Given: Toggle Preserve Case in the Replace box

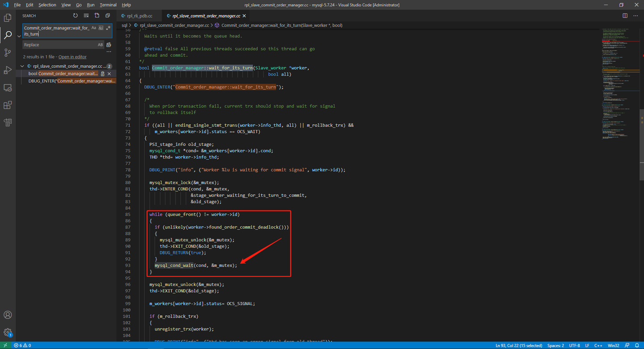Looking at the screenshot, I should pos(100,45).
